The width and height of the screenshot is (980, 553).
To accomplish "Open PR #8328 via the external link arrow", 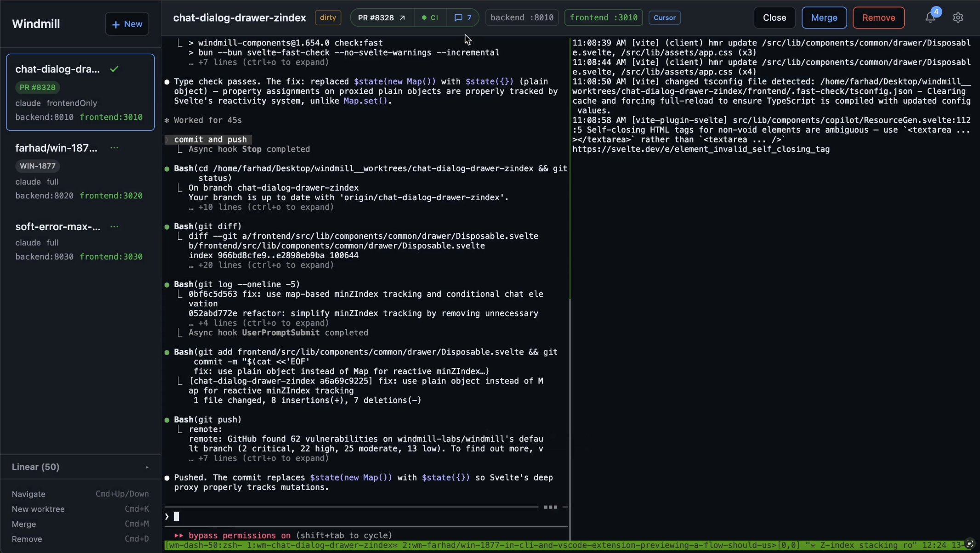I will coord(402,17).
